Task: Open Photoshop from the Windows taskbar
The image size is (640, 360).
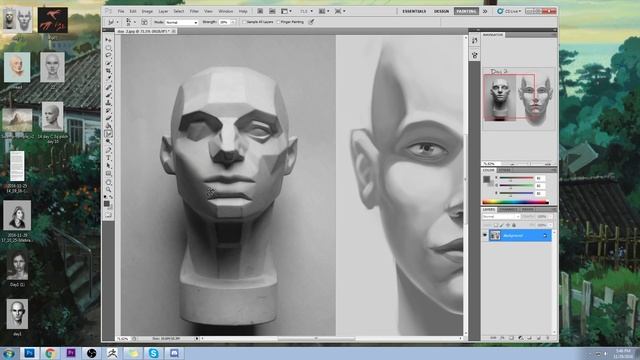Action: (29, 353)
